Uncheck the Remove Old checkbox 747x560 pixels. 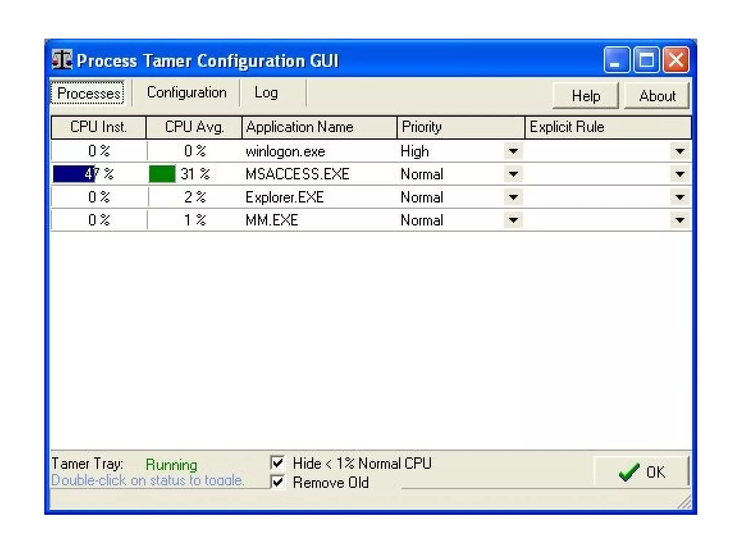click(278, 482)
